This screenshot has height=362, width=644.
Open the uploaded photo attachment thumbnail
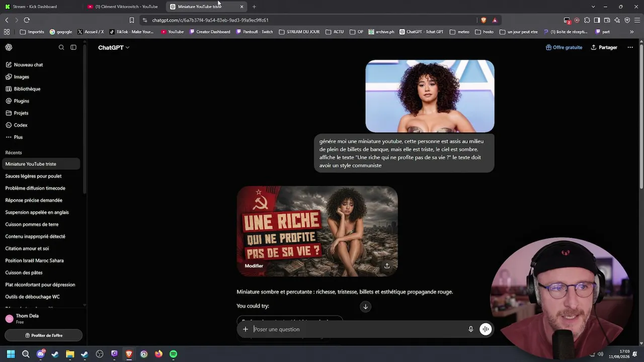pos(430,96)
